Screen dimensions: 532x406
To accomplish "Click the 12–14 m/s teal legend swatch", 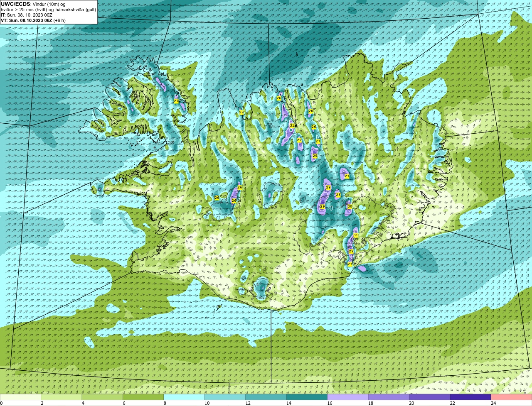I will 266,397.
